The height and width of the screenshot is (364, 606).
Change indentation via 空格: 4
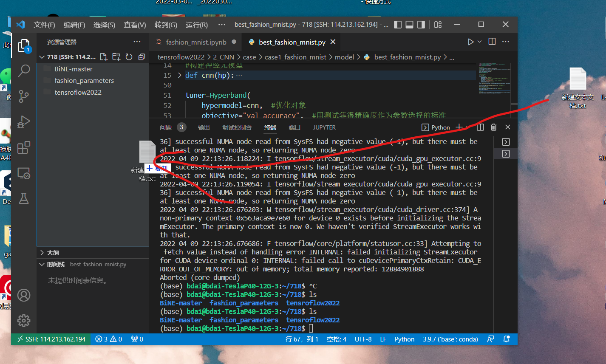pos(337,339)
